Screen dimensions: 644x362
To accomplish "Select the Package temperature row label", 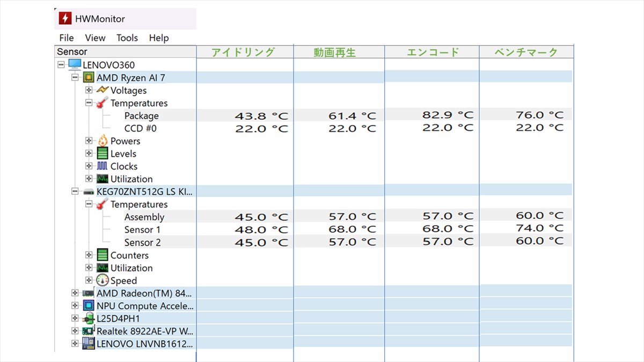I will (142, 116).
